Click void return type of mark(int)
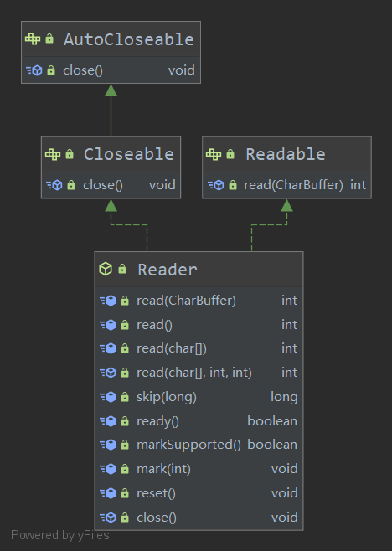Screen dimensions: 392x551 coord(285,469)
